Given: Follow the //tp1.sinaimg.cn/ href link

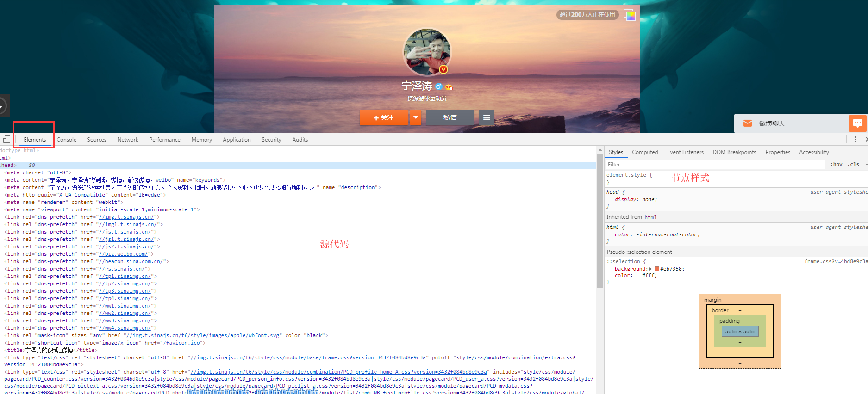Looking at the screenshot, I should coord(125,276).
